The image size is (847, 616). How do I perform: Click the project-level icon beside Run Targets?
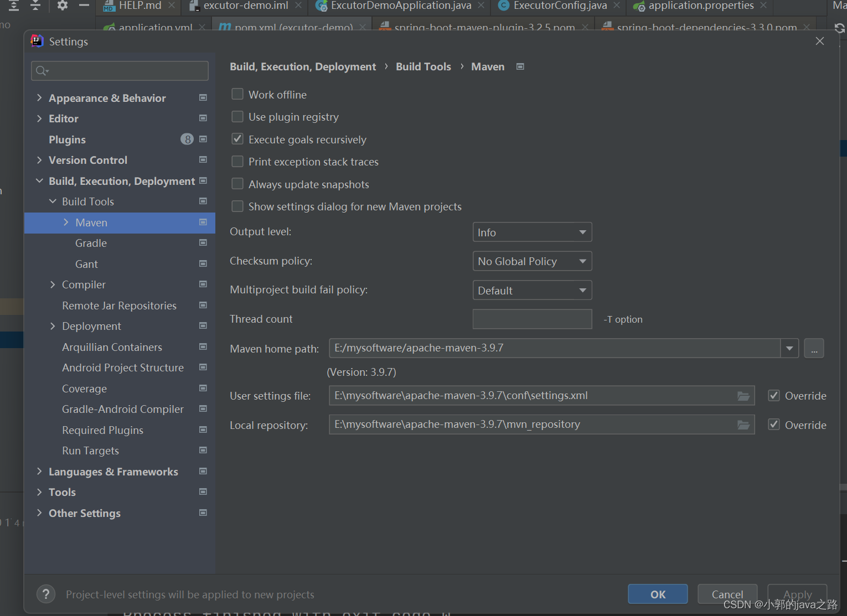point(203,451)
